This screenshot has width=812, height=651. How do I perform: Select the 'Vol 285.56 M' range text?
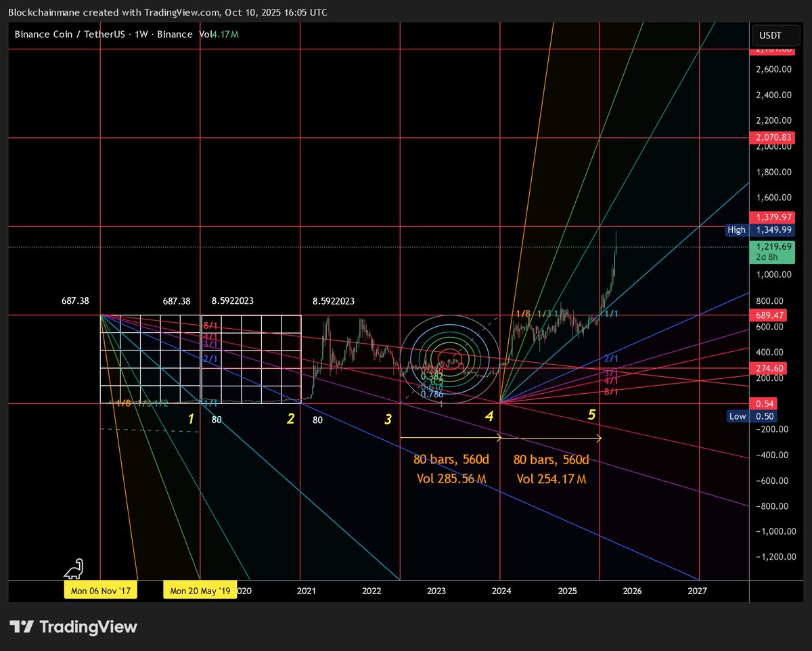[x=451, y=479]
